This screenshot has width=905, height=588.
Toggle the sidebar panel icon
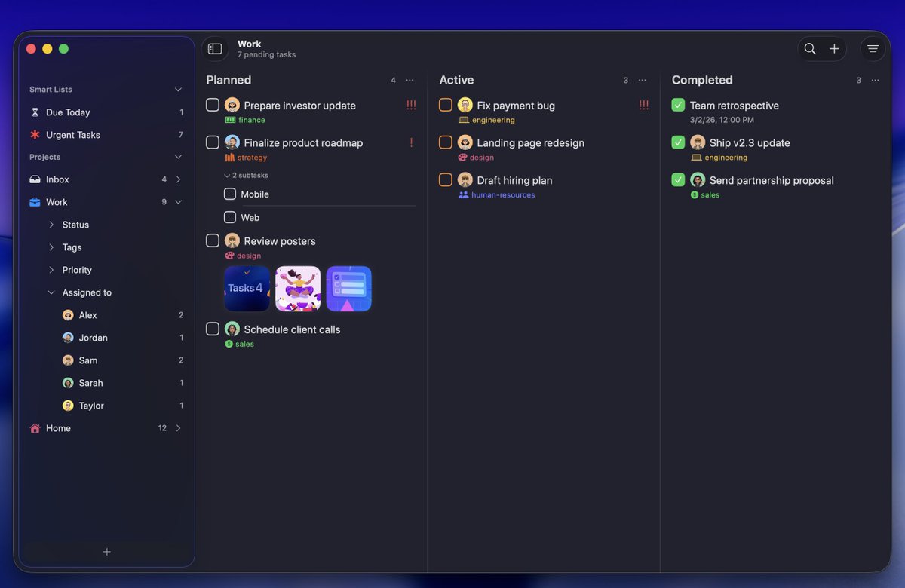pos(215,49)
